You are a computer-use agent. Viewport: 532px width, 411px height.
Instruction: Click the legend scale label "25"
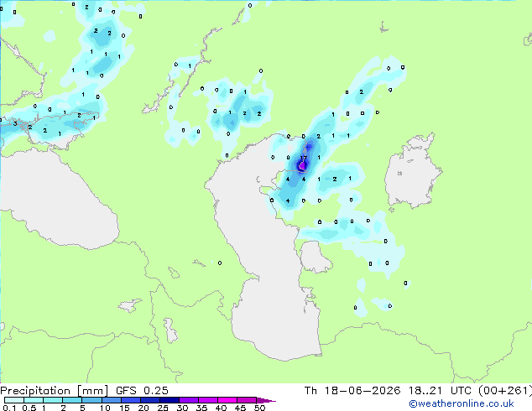[x=163, y=408]
